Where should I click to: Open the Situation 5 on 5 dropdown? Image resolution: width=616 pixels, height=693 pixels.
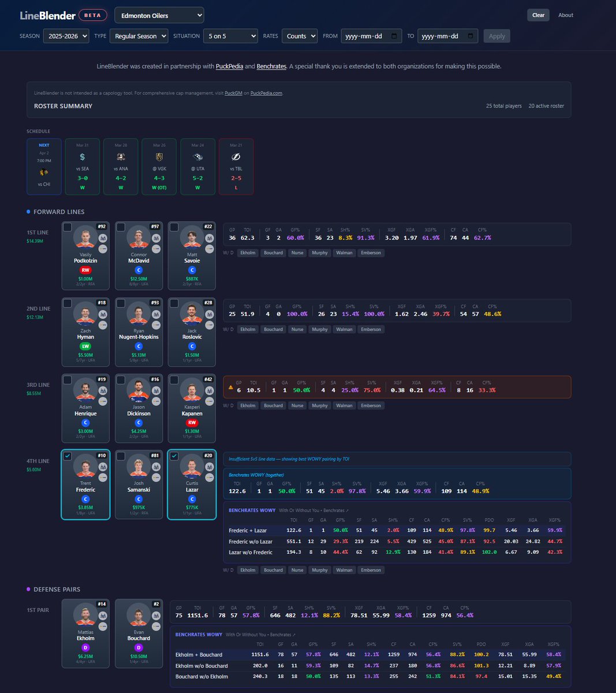[230, 36]
